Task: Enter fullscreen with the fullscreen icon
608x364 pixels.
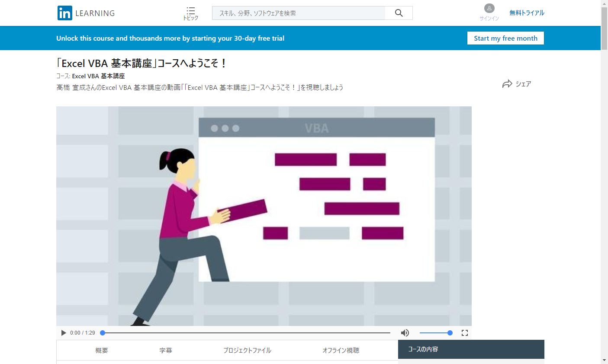Action: [465, 333]
